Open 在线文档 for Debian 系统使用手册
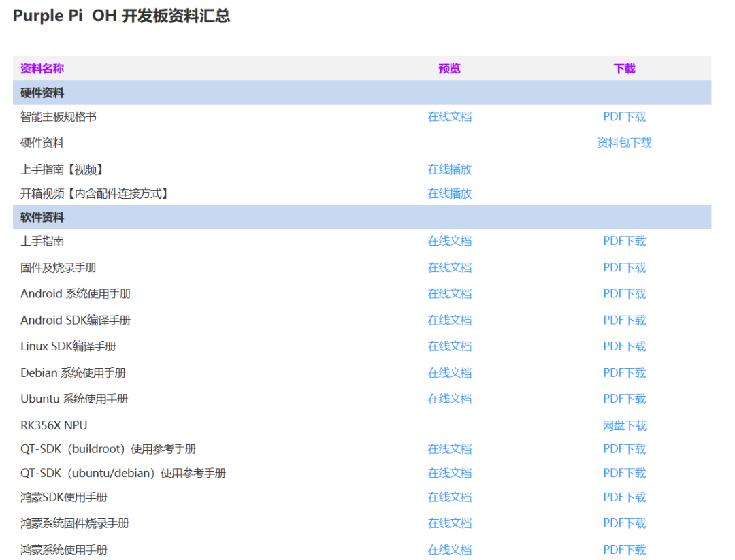Viewport: 735px width, 560px height. coord(449,373)
